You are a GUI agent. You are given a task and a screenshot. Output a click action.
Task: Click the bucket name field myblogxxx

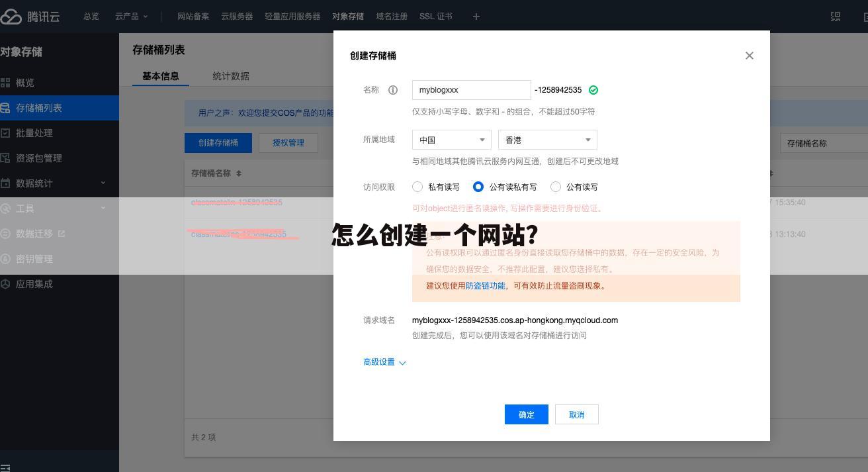click(x=472, y=90)
